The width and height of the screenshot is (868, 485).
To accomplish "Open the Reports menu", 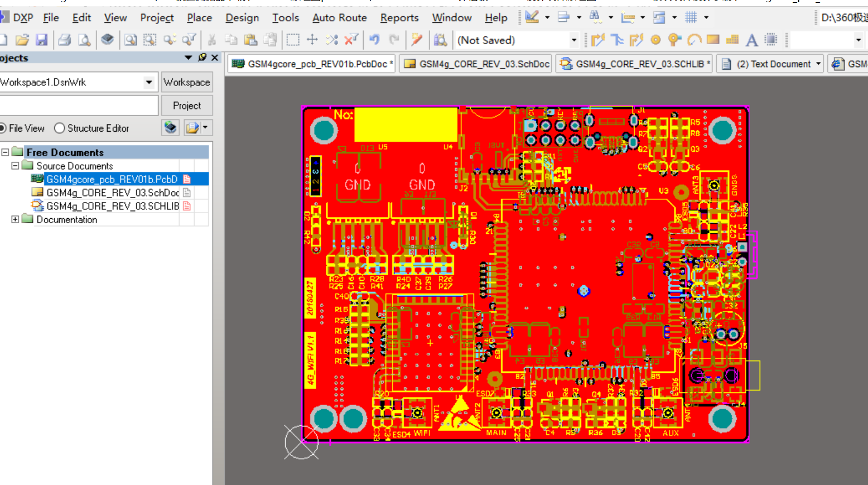I will [399, 18].
